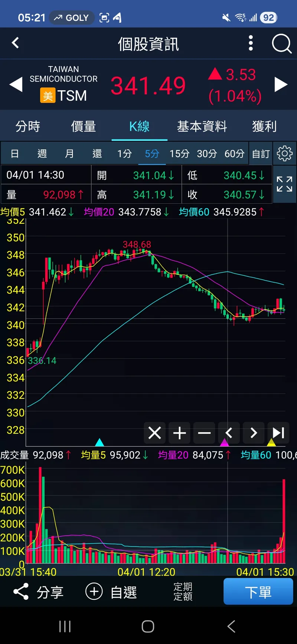The image size is (297, 644).
Task: Tap the 均量5 volume average label
Action: pyautogui.click(x=94, y=455)
